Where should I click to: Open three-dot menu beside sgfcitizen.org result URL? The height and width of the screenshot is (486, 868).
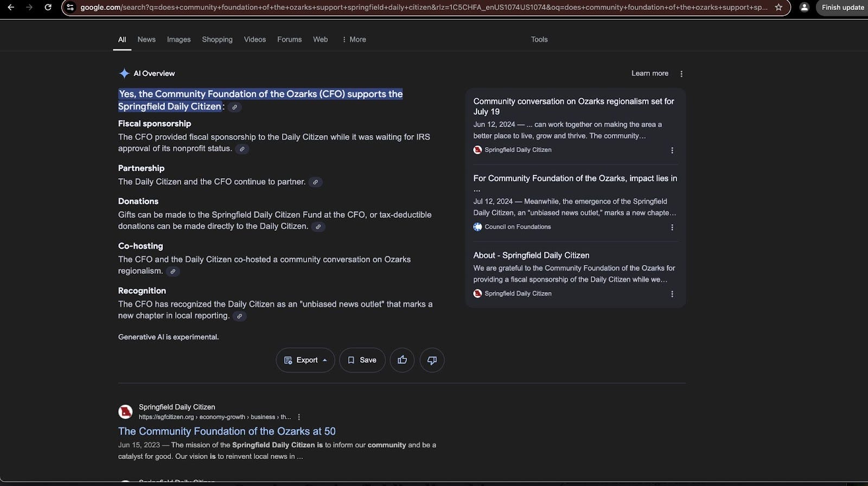(x=299, y=417)
